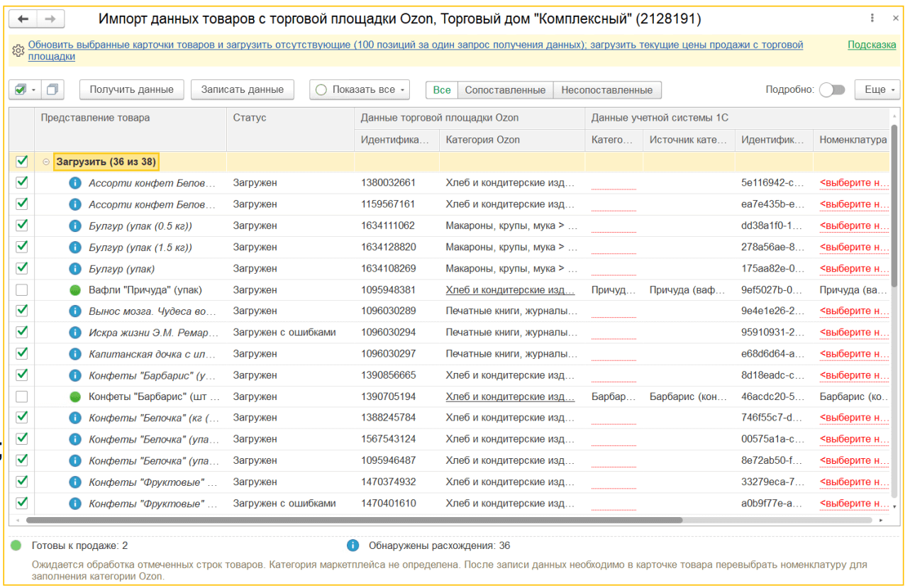Screen dimensions: 910x588
Task: Open the Подсказка link
Action: pos(870,45)
